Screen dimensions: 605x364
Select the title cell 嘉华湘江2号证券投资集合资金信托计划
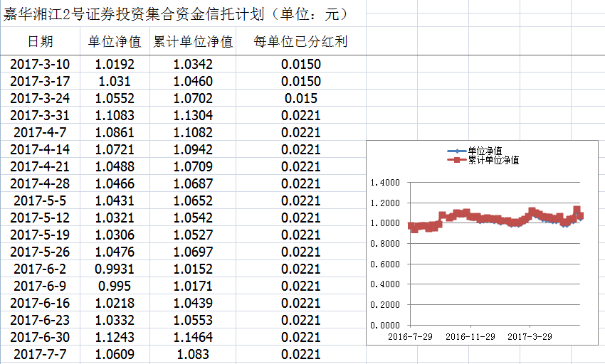174,13
